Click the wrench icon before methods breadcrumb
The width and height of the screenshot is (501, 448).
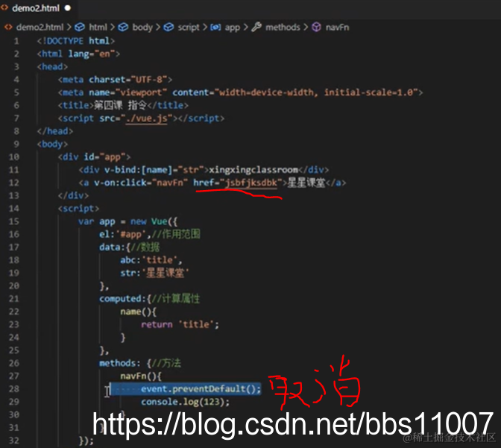click(256, 27)
